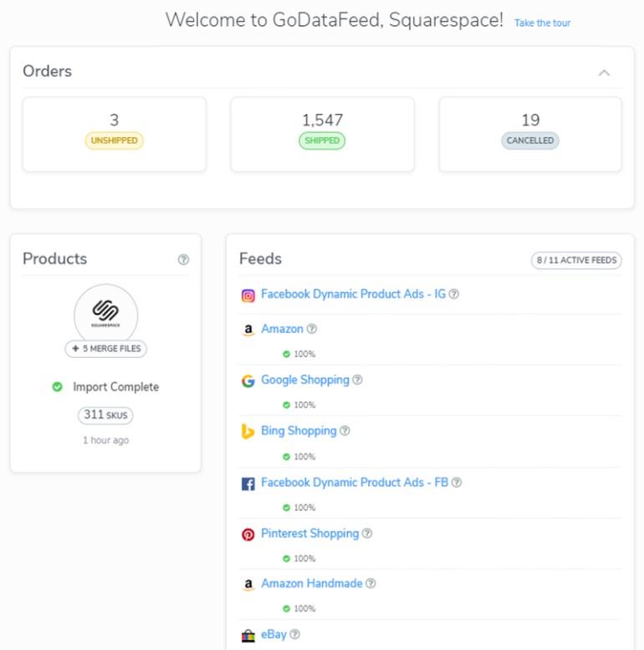Click the Bing Shopping logo icon
This screenshot has height=650, width=644.
point(248,432)
